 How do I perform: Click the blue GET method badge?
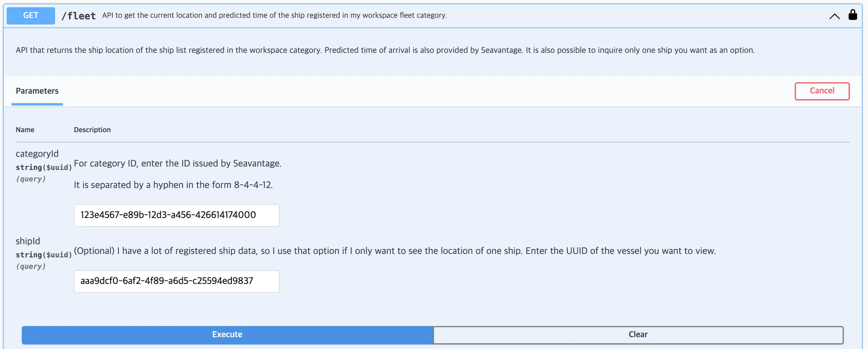(31, 16)
